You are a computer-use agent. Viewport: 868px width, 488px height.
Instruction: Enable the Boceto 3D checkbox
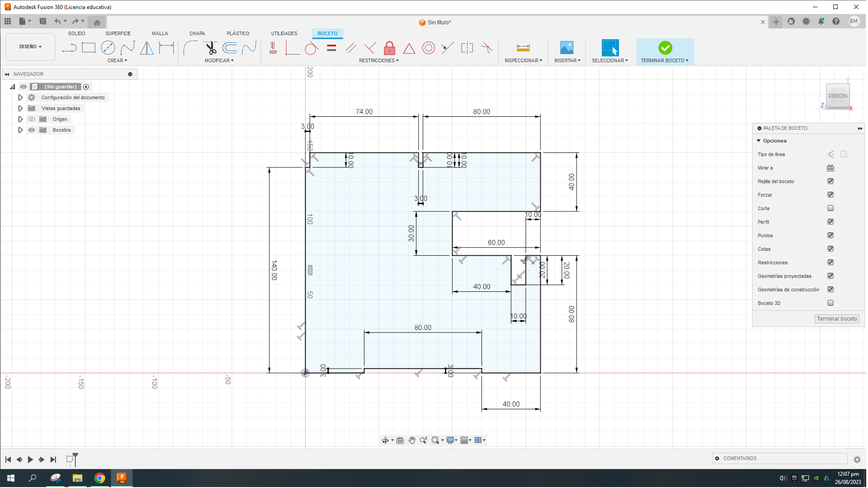(831, 303)
